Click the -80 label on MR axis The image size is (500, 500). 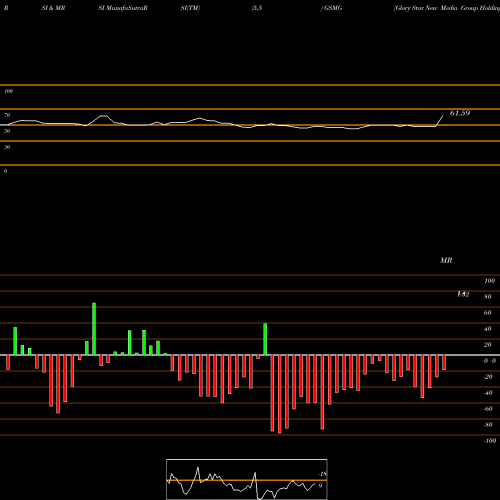(488, 425)
